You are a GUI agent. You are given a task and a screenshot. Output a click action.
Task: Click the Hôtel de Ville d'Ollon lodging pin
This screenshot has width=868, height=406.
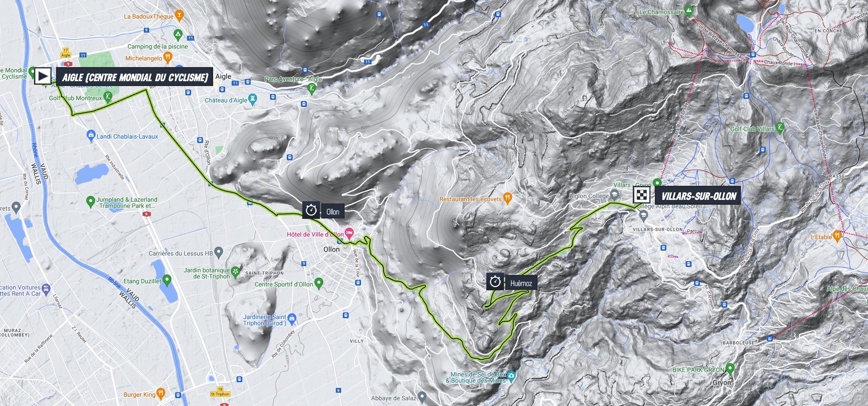point(349,233)
